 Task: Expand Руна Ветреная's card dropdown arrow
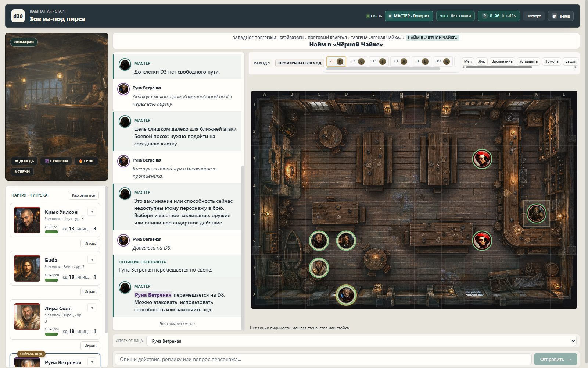pos(92,362)
